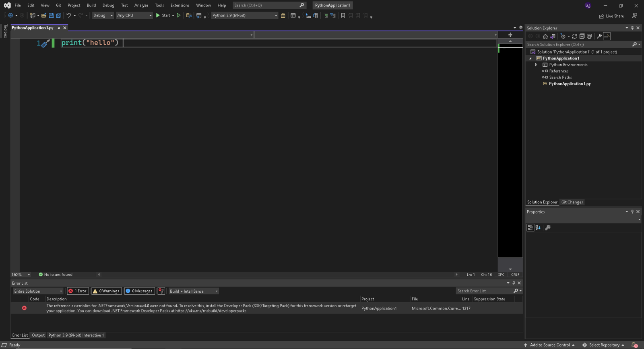Click the notifications bell in status bar
644x349 pixels.
(x=635, y=345)
